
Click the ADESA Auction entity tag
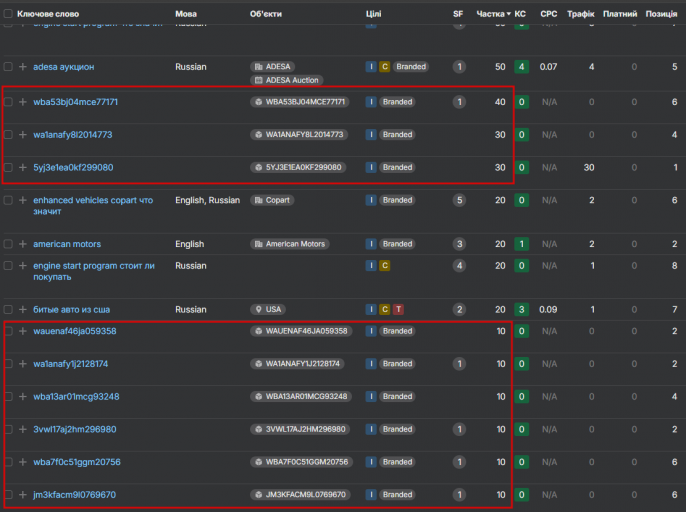287,80
